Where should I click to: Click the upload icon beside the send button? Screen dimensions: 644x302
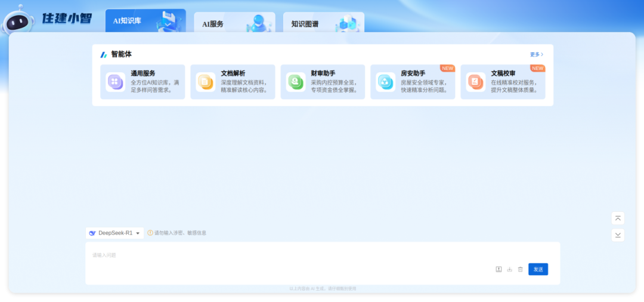pyautogui.click(x=499, y=269)
